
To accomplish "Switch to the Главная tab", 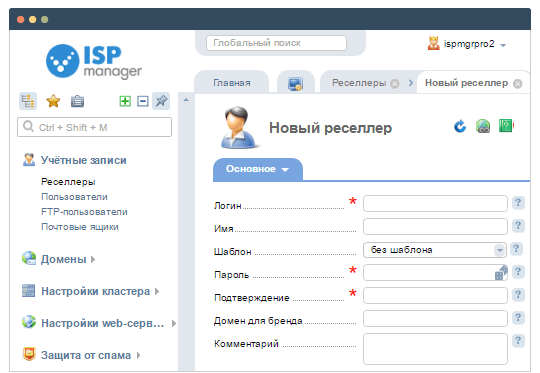I will point(232,83).
